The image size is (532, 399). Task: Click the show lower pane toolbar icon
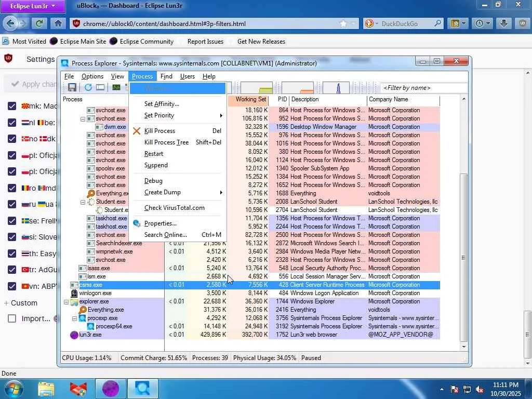click(100, 87)
